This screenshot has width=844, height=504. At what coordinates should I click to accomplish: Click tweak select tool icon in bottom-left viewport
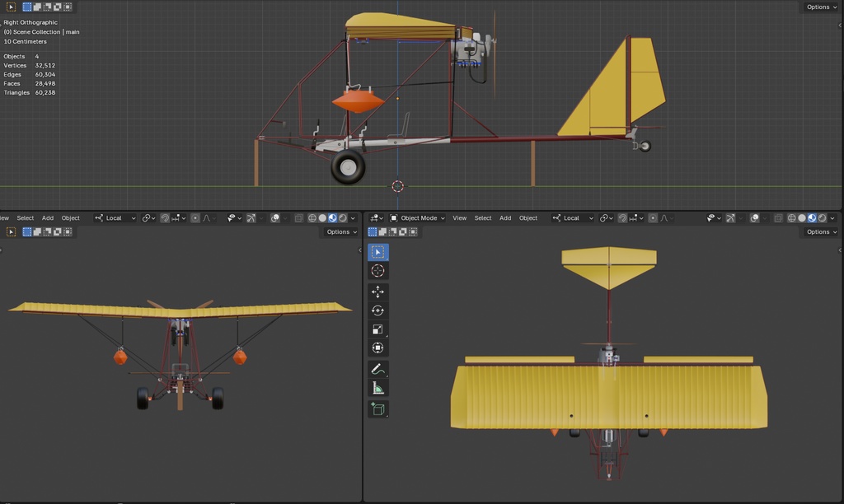(11, 232)
